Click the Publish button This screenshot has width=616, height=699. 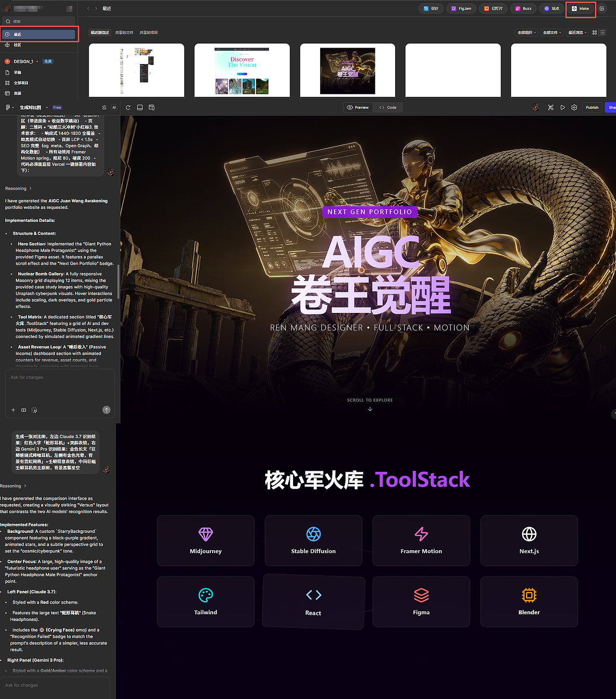[592, 107]
